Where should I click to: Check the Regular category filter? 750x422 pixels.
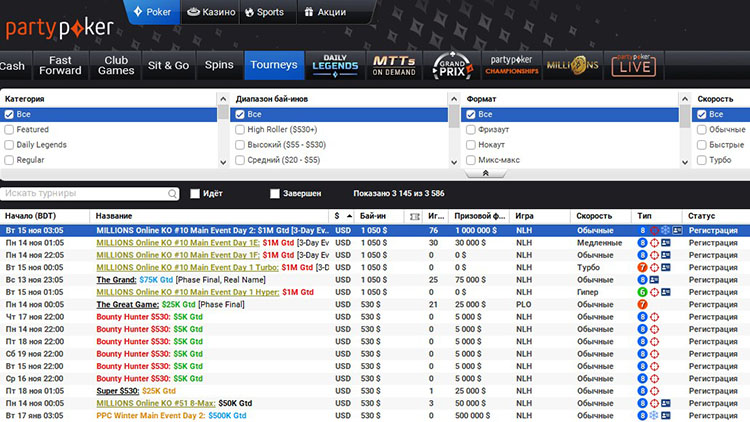[x=9, y=160]
